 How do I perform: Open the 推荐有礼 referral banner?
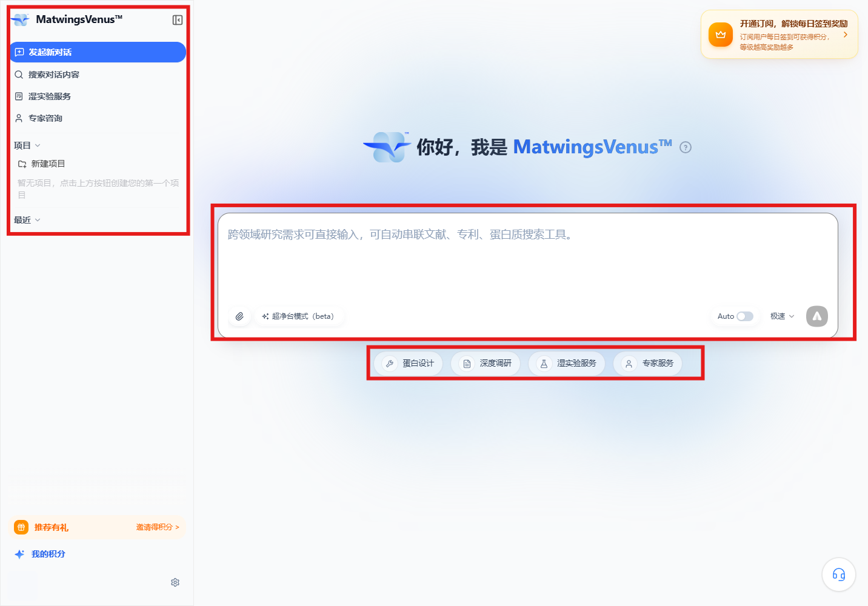coord(98,527)
